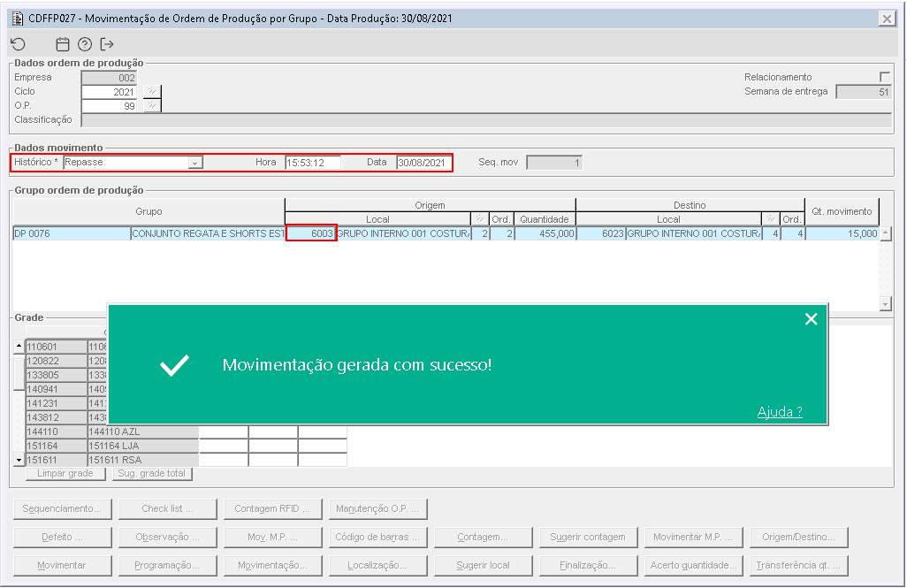Click the lookup icon next to Ciclo

point(151,91)
